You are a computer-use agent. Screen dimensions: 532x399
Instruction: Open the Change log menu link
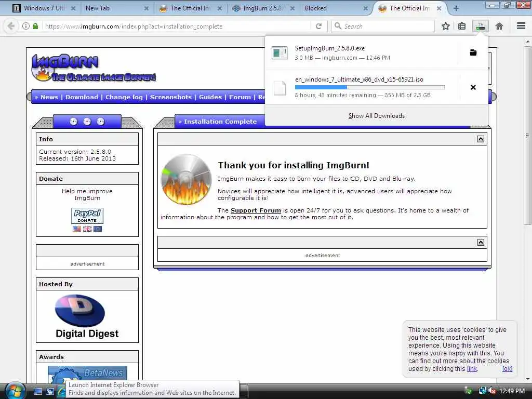(124, 97)
